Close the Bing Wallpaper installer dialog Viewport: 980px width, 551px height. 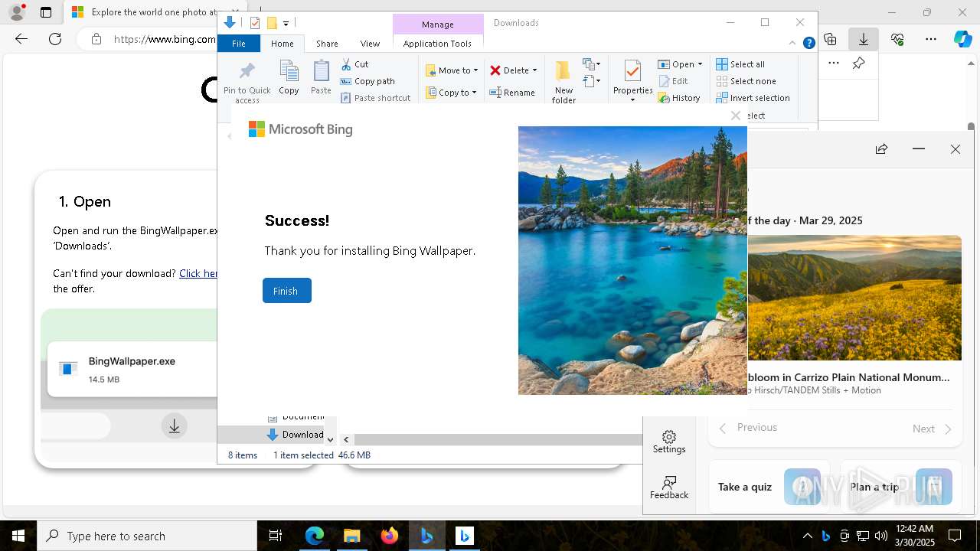(736, 116)
